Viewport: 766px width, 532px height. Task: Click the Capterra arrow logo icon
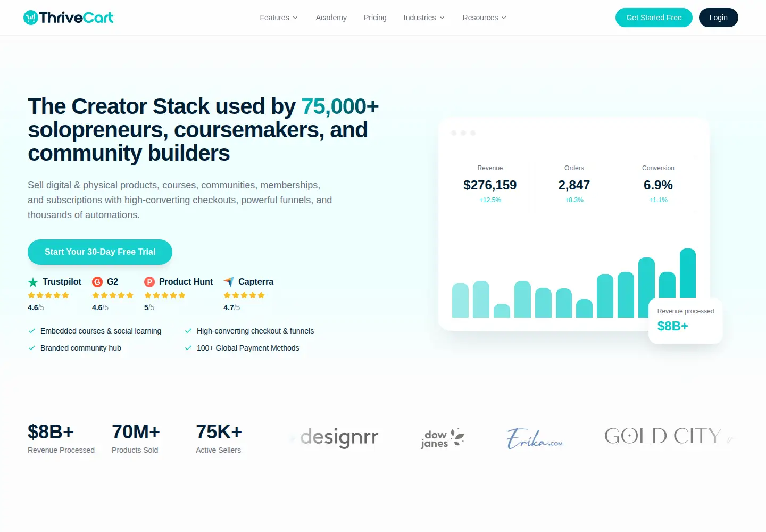click(229, 282)
